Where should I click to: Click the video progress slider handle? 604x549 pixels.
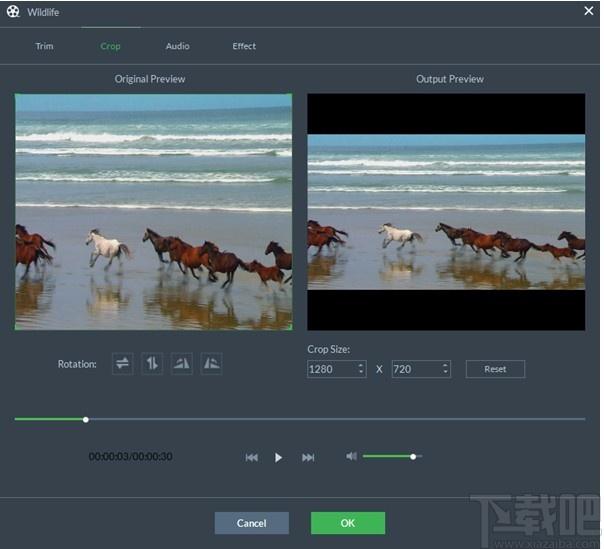point(86,420)
